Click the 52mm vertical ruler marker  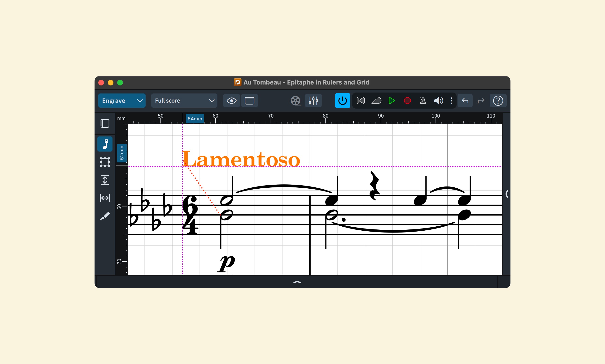click(x=122, y=153)
